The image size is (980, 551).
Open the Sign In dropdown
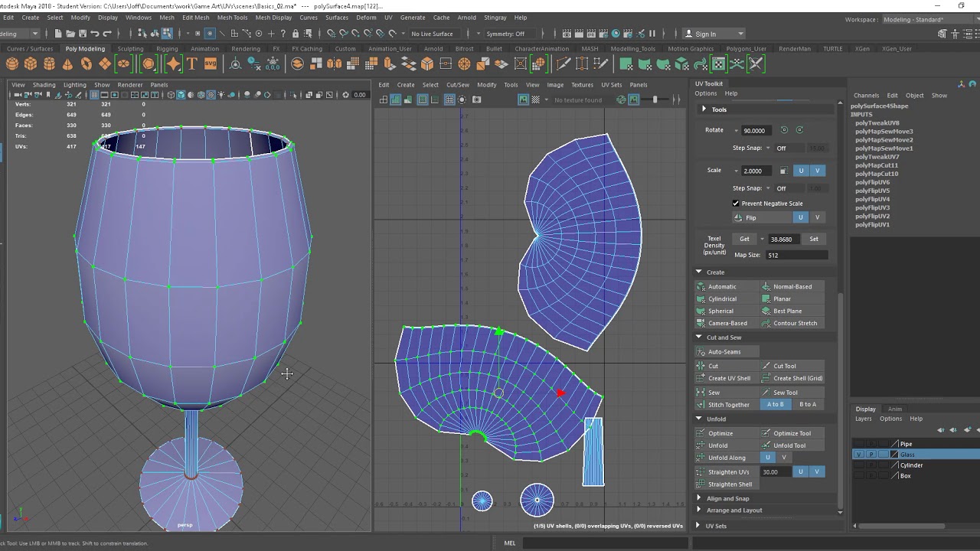click(x=714, y=34)
